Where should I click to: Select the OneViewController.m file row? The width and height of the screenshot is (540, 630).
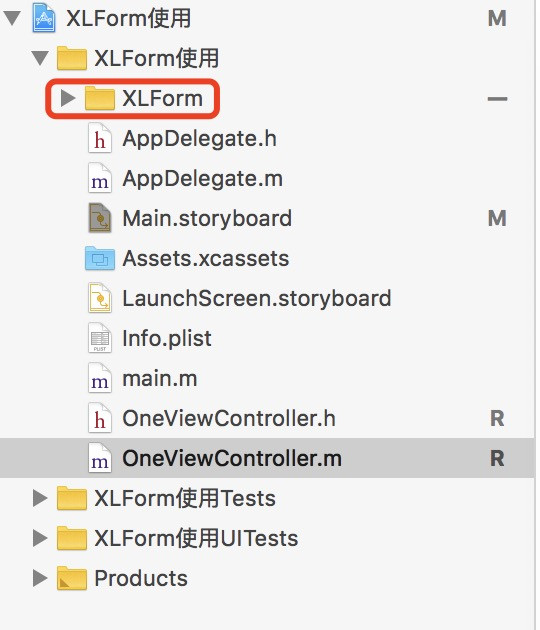267,458
